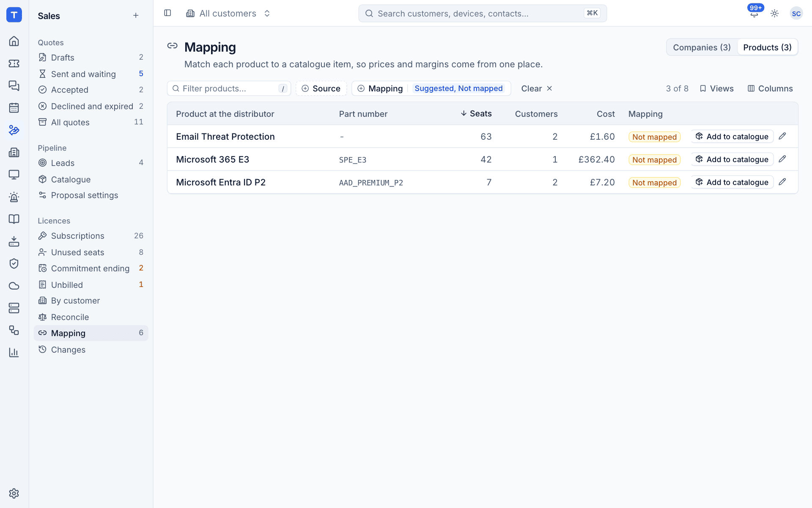
Task: Click the Cost column header
Action: pos(606,114)
